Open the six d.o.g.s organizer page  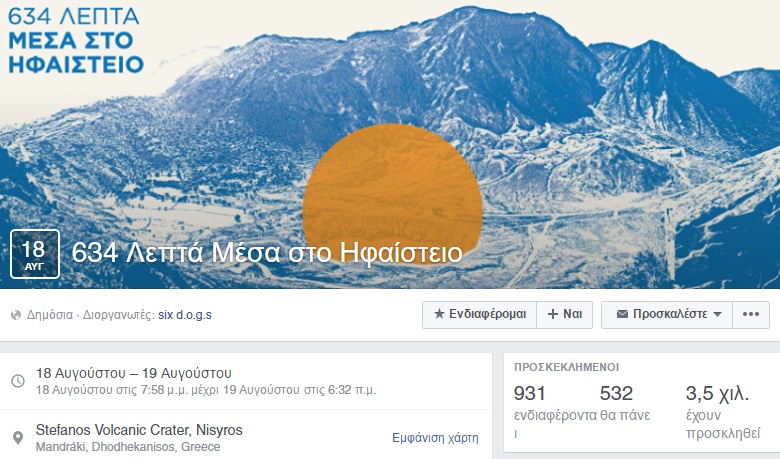pos(185,315)
